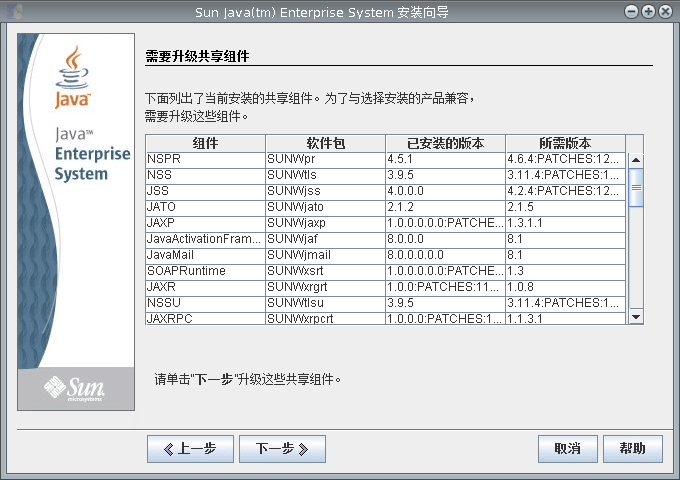Click required version 2.1.5 cell
Screen dimensions: 680x480
tap(566, 207)
